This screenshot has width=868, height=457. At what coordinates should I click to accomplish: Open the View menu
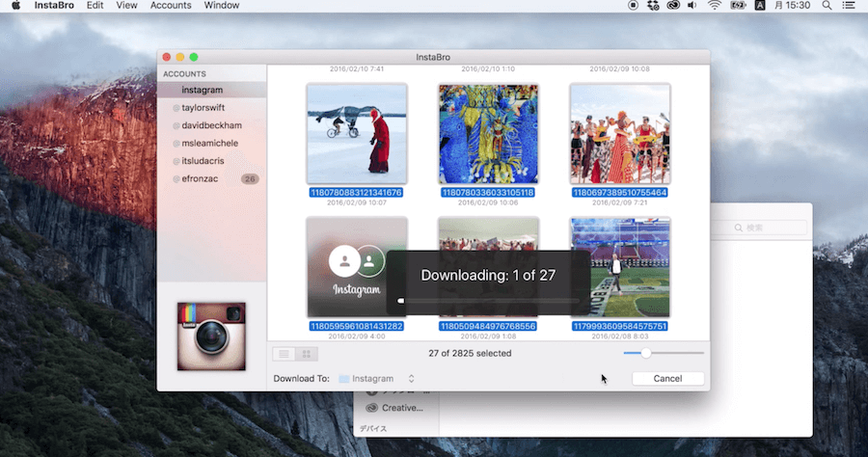pos(126,6)
